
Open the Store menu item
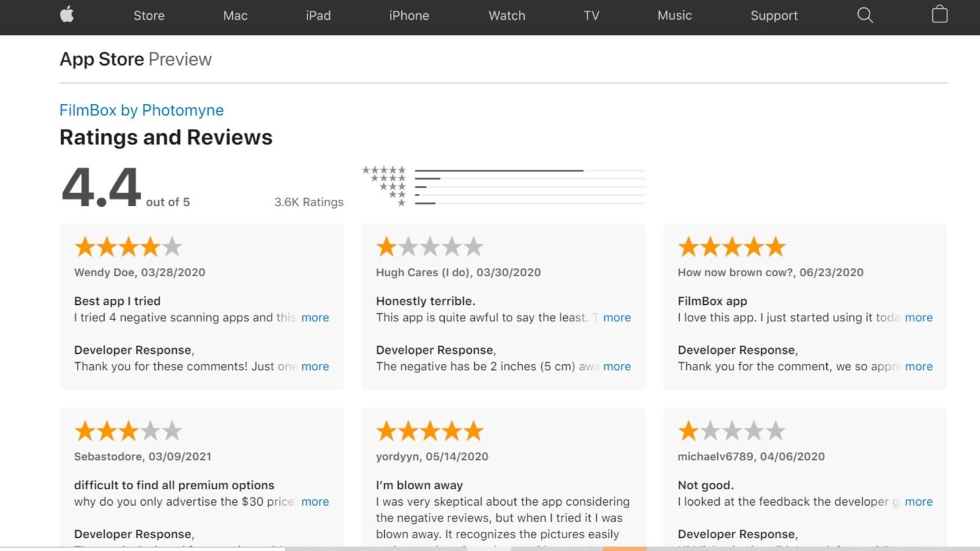click(x=149, y=16)
